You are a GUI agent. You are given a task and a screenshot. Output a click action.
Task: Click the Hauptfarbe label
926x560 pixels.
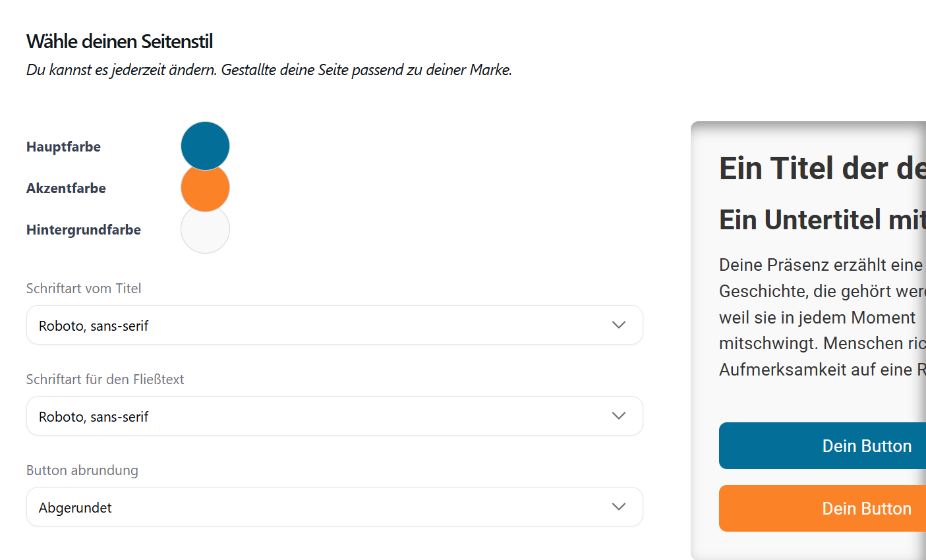(63, 147)
